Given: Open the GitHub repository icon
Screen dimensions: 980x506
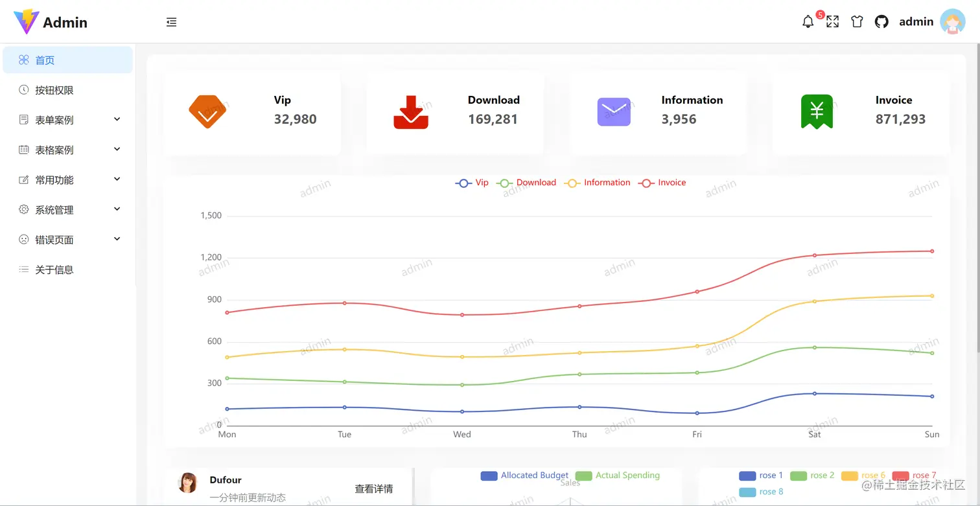Looking at the screenshot, I should [x=881, y=21].
